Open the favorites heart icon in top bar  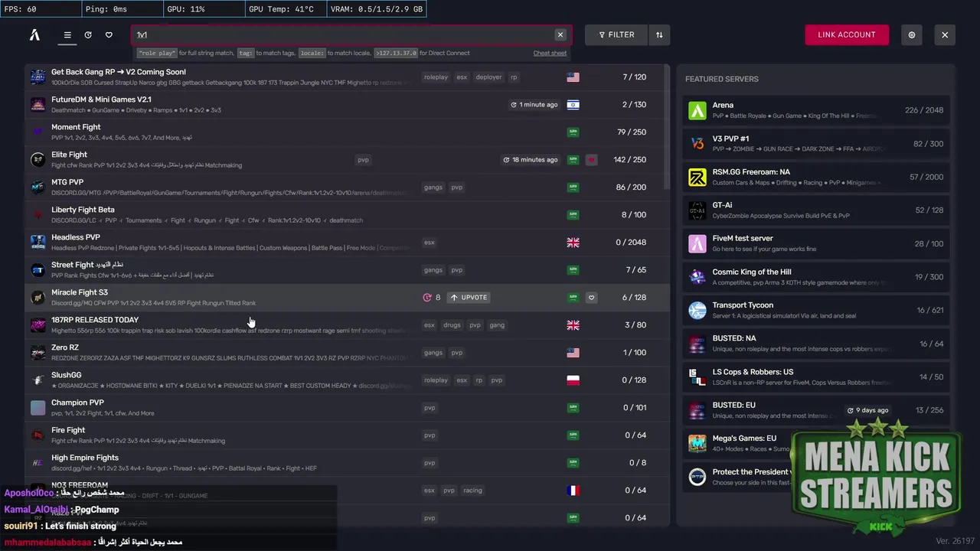[x=109, y=35]
